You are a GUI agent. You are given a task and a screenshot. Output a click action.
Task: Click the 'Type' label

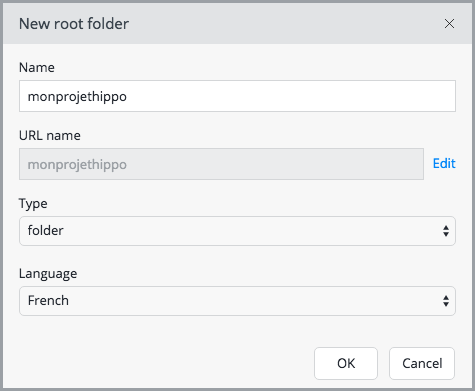[33, 204]
